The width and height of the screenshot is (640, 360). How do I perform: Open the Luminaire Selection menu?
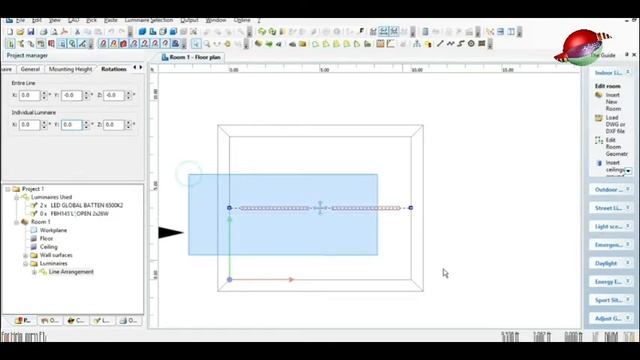(149, 20)
